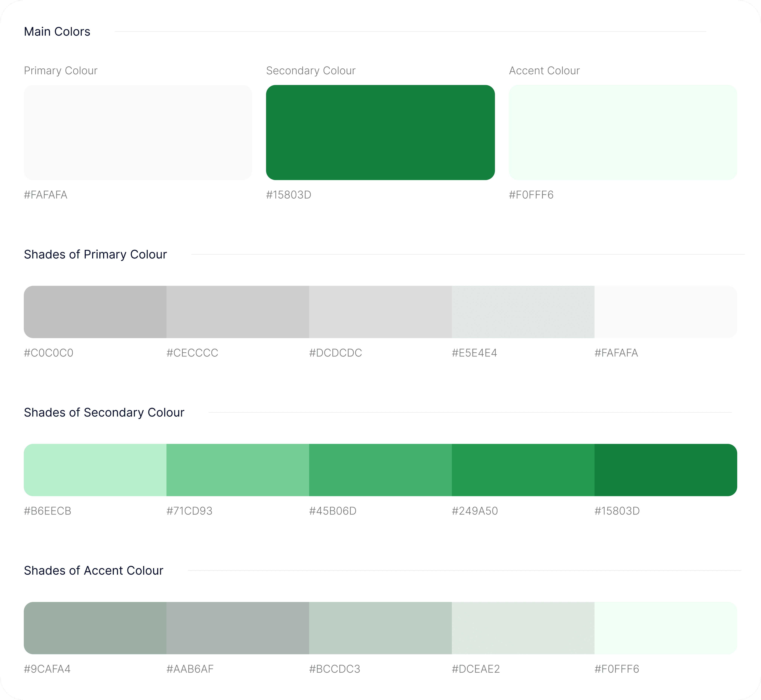Choose the #AAB6AF accent shade

(x=238, y=628)
